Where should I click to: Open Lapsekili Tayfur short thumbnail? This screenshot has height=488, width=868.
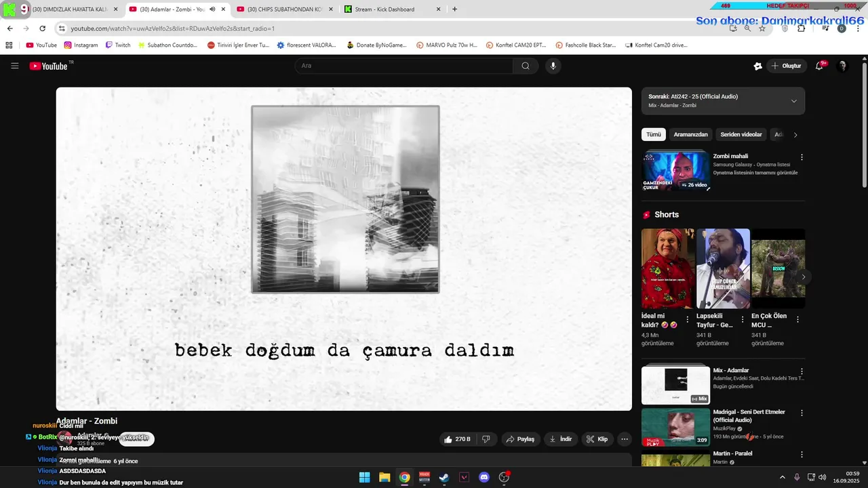(x=723, y=268)
